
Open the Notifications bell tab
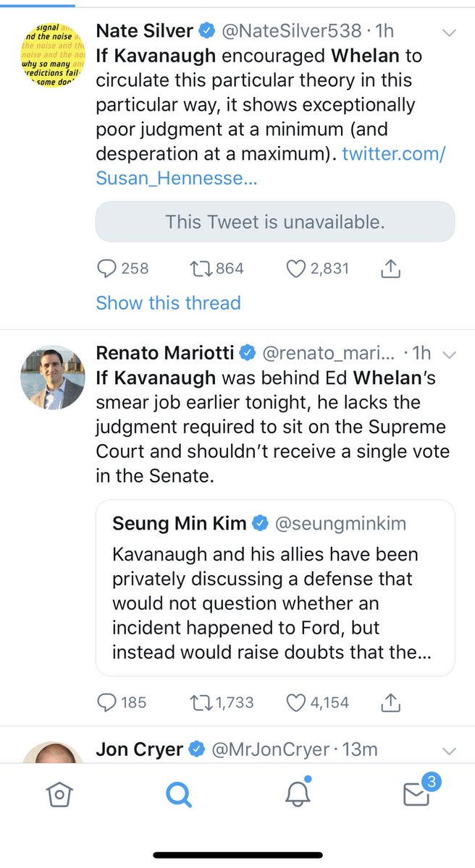pyautogui.click(x=298, y=795)
